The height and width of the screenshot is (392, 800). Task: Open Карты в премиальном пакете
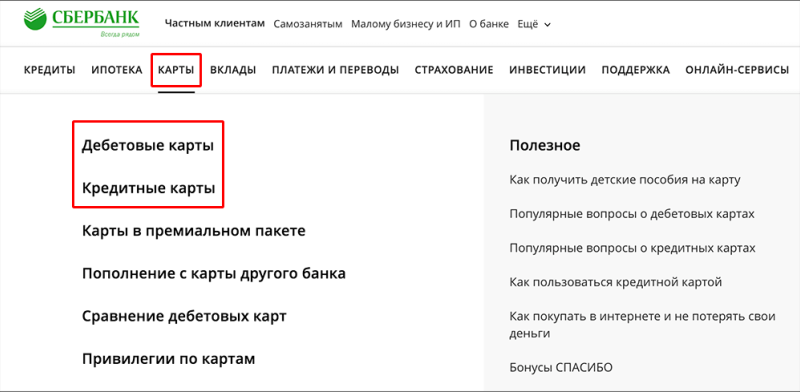tap(193, 231)
